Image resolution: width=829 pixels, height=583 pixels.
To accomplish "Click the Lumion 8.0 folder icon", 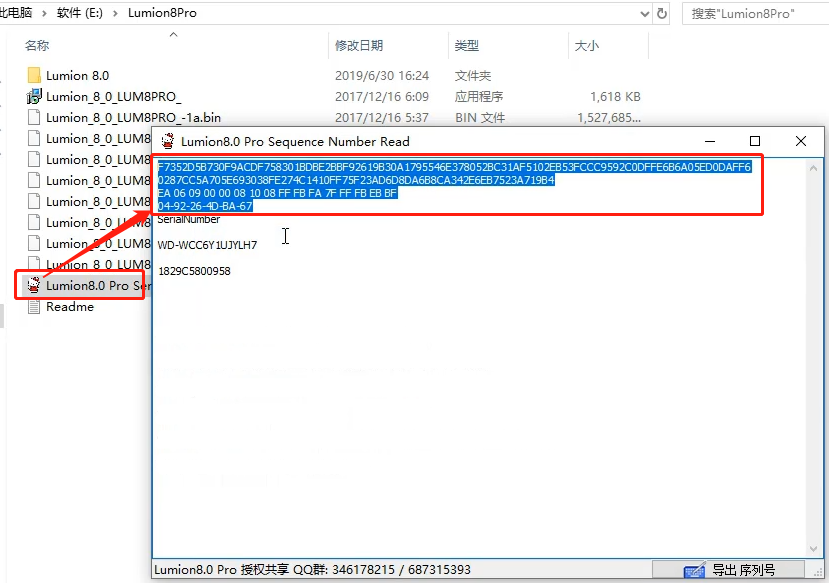I will tap(34, 75).
